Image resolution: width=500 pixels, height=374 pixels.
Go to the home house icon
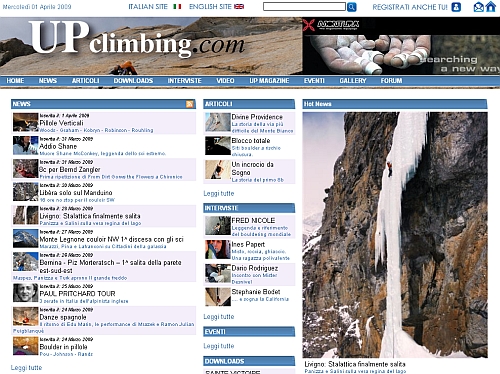[x=490, y=7]
